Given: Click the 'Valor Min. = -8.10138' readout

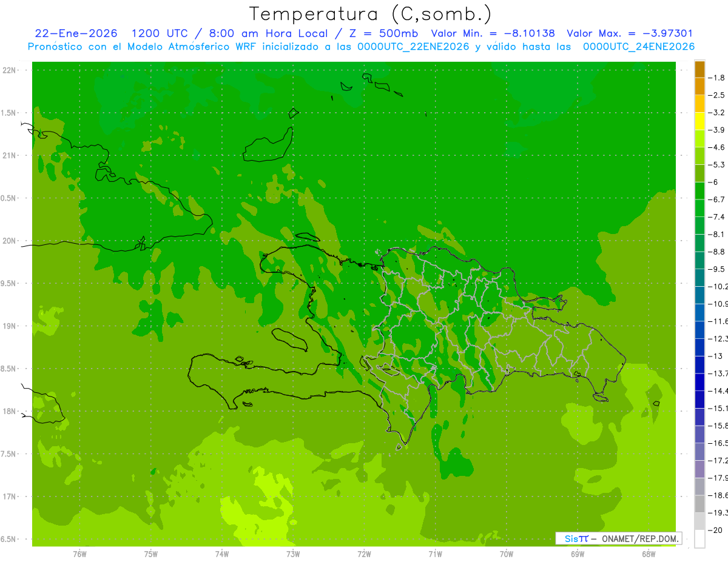Looking at the screenshot, I should click(x=493, y=33).
